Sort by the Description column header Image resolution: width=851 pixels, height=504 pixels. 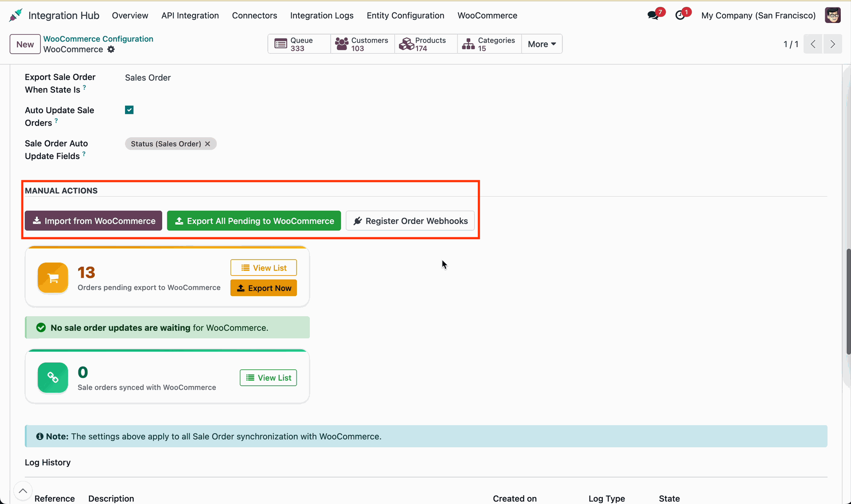click(x=111, y=498)
